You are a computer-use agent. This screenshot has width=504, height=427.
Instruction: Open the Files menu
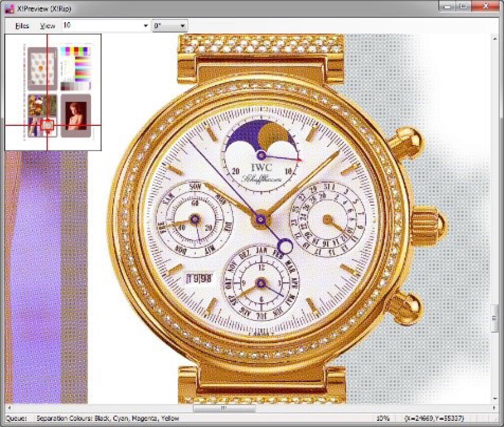[22, 26]
